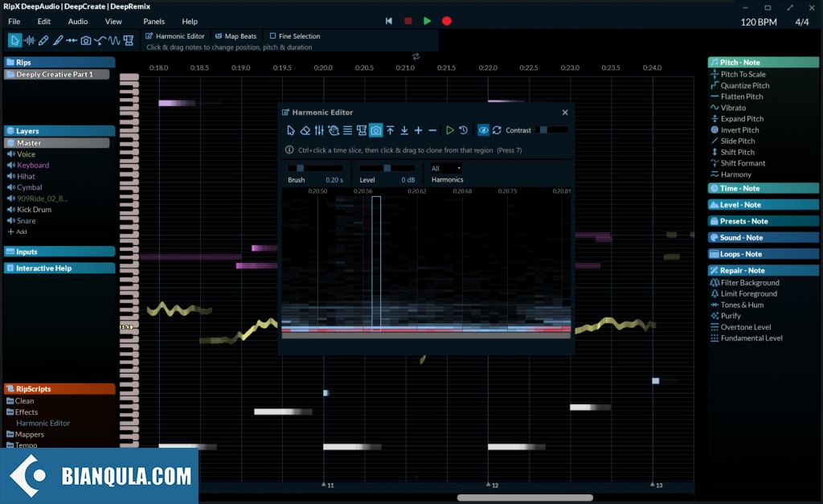The height and width of the screenshot is (504, 823).
Task: Click the green play preview in Harmonic Editor
Action: tap(450, 130)
